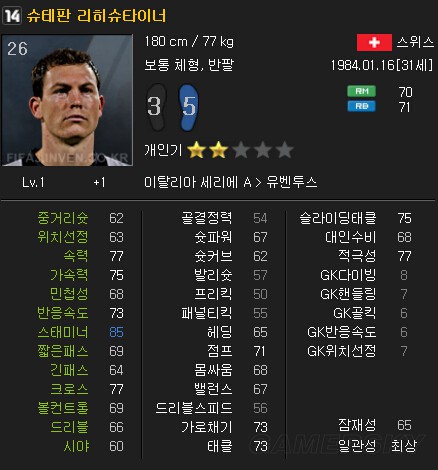Screen dimensions: 438x470
Task: Open the player portrait thumbnail
Action: click(x=67, y=100)
